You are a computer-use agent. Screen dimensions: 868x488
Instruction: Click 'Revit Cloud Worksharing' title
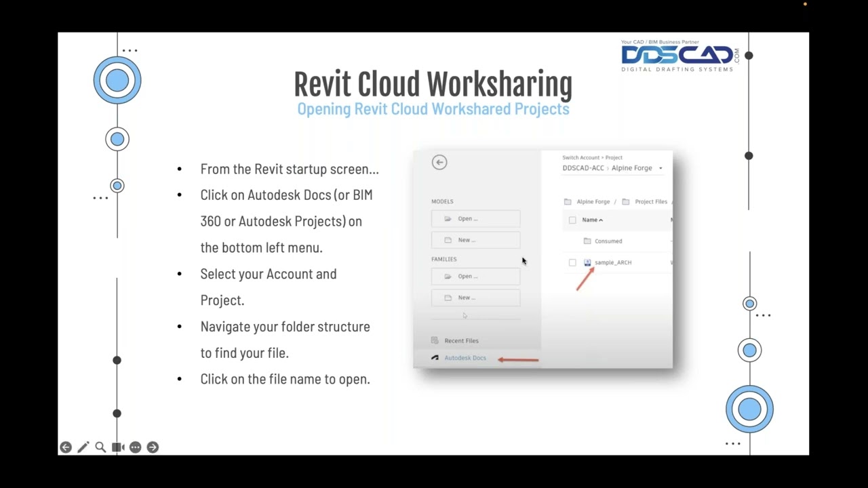[x=433, y=84]
